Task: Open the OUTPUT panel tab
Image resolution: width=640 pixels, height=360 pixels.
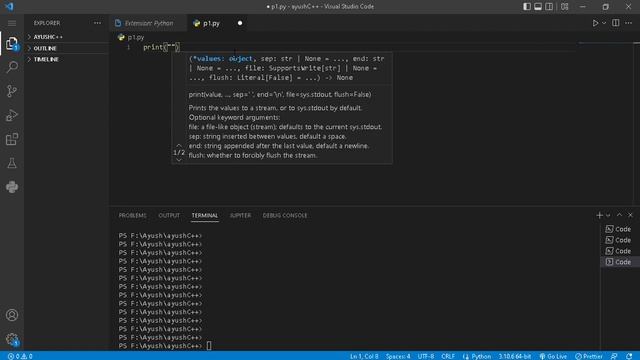Action: (x=169, y=215)
